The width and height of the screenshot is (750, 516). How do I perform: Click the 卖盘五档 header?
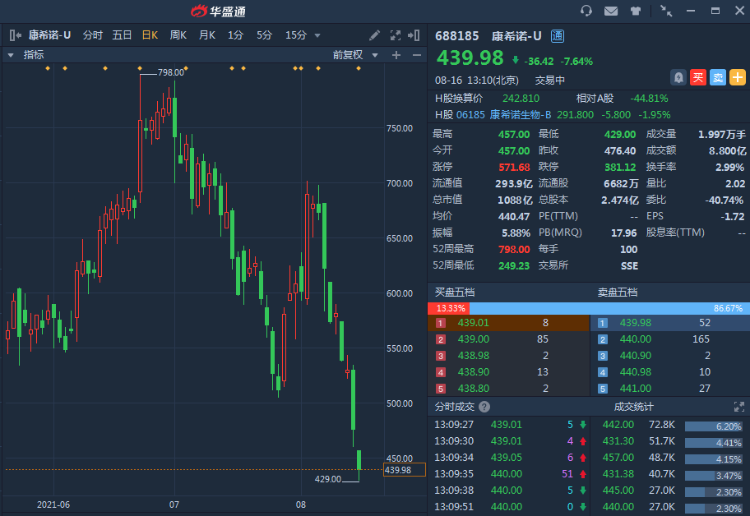618,292
